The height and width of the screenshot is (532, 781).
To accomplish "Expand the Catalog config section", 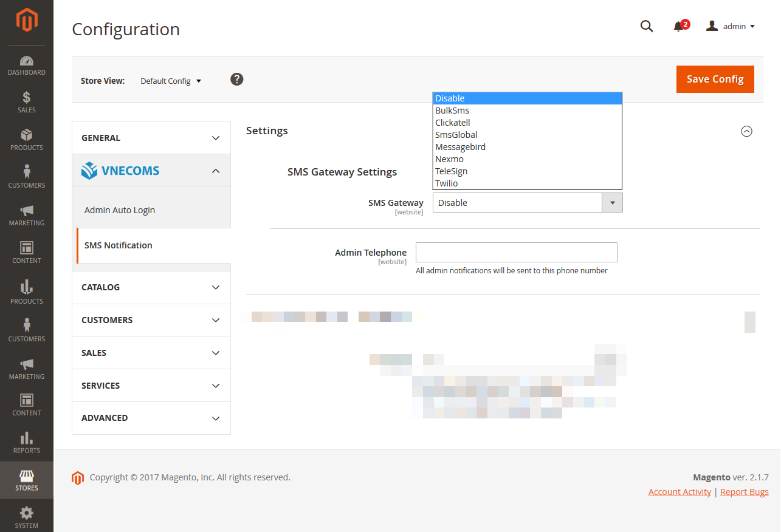I will pyautogui.click(x=151, y=287).
